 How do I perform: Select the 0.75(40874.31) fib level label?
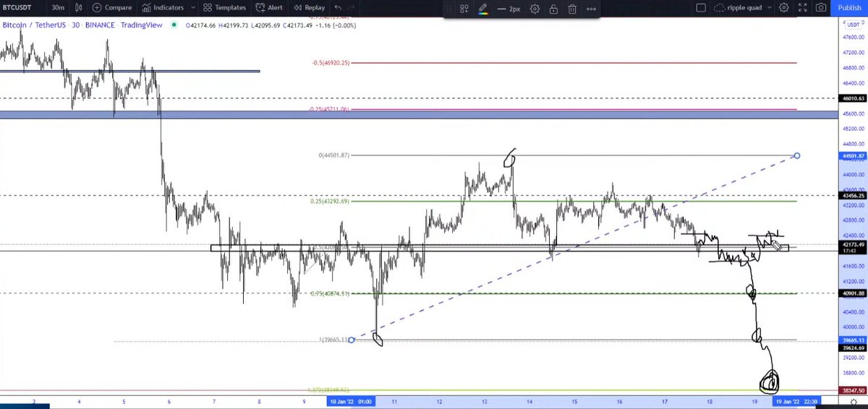coord(331,293)
